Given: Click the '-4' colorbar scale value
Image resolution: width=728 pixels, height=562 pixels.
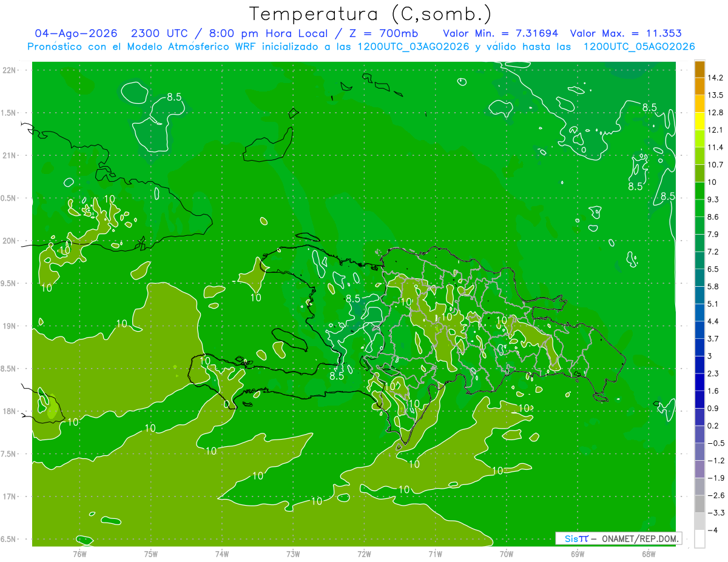Looking at the screenshot, I should pos(712,530).
